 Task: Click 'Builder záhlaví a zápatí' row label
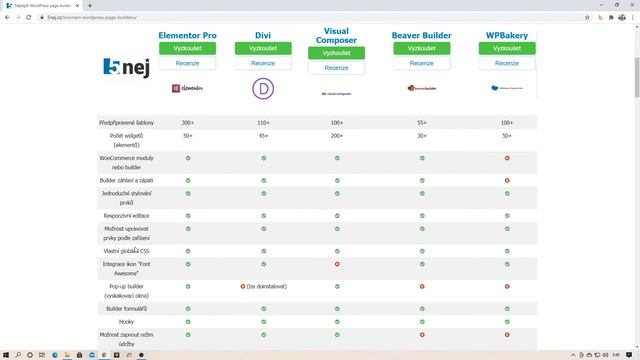click(x=127, y=180)
